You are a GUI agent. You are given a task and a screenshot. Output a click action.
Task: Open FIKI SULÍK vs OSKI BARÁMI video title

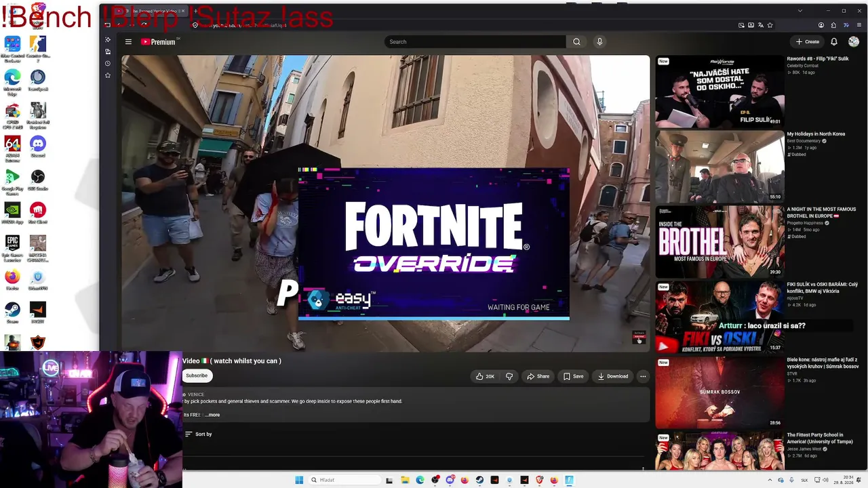point(823,287)
